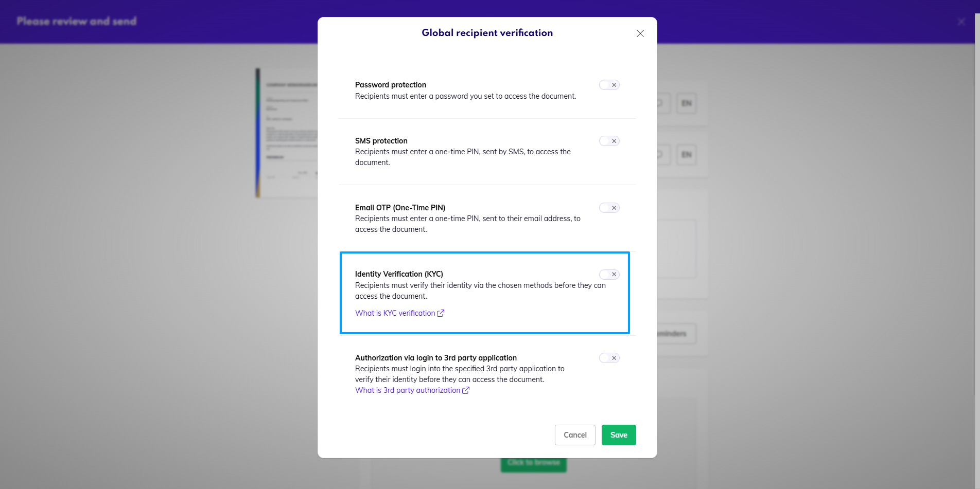Open the 'What is KYC verification' link
This screenshot has width=980, height=489.
395,313
